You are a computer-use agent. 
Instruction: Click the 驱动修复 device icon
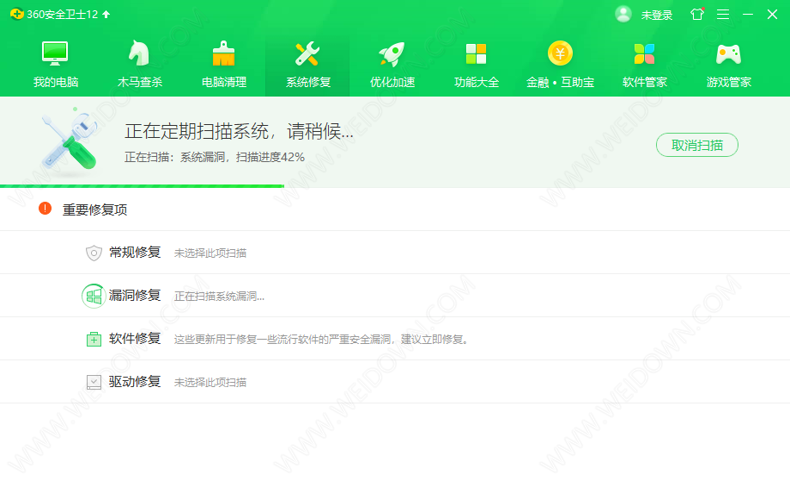[x=94, y=382]
